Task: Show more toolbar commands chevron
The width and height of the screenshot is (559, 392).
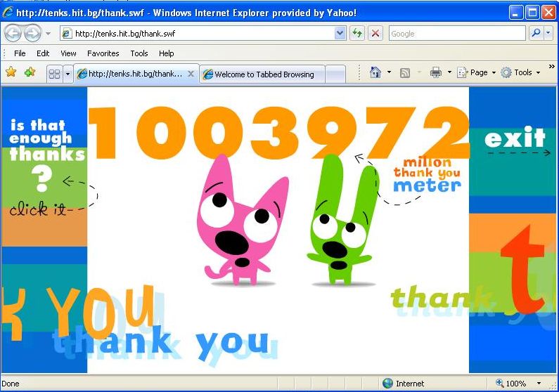Action: [x=552, y=67]
